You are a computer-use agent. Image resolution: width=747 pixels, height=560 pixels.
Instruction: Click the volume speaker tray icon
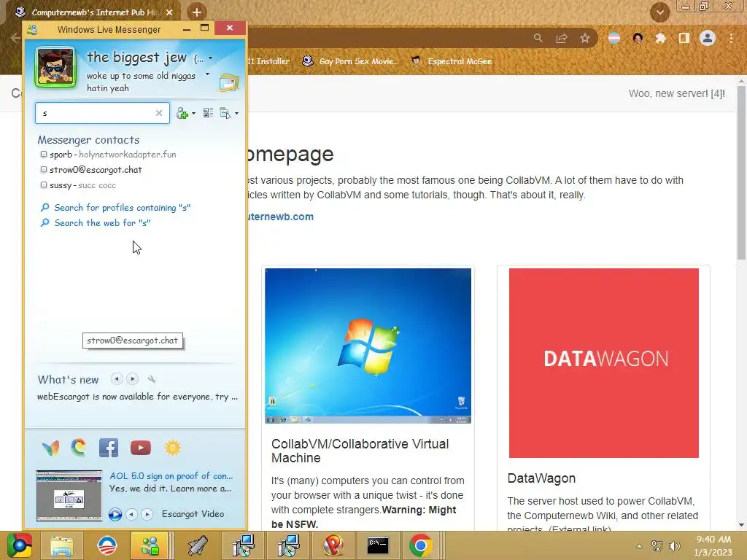pyautogui.click(x=674, y=546)
